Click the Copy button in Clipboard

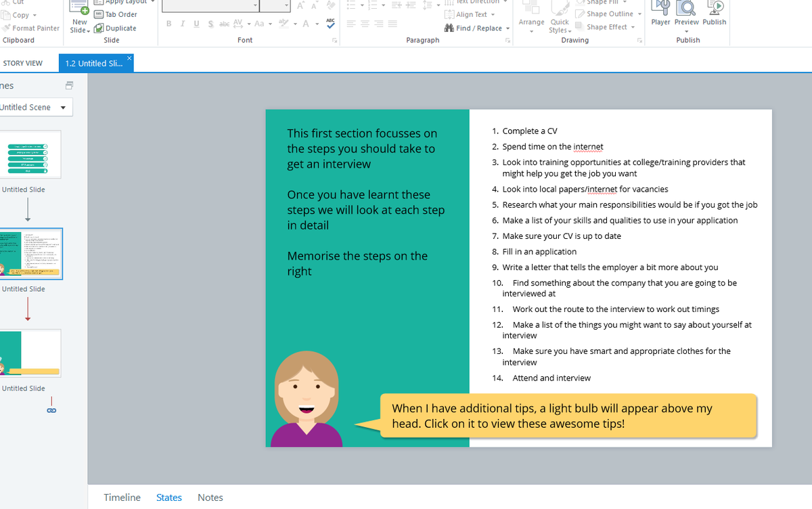click(x=16, y=15)
